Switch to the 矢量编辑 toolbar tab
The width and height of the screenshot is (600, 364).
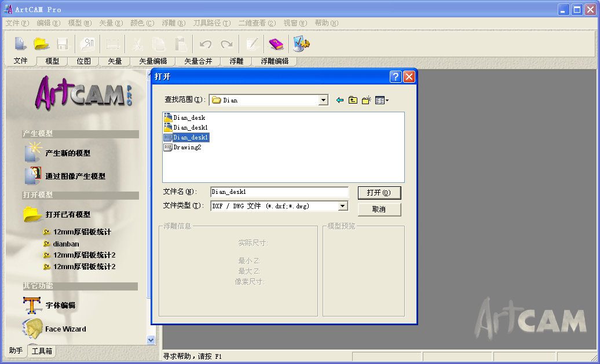[x=153, y=61]
